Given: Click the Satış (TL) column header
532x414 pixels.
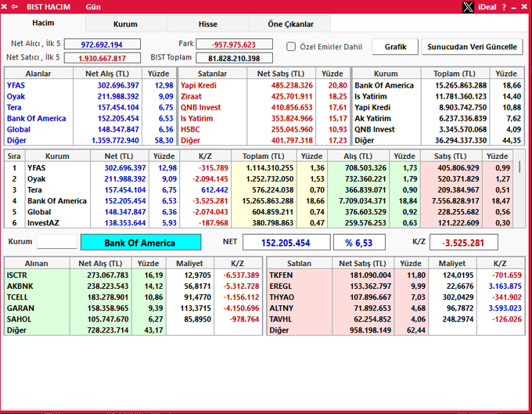Looking at the screenshot, I should point(450,156).
